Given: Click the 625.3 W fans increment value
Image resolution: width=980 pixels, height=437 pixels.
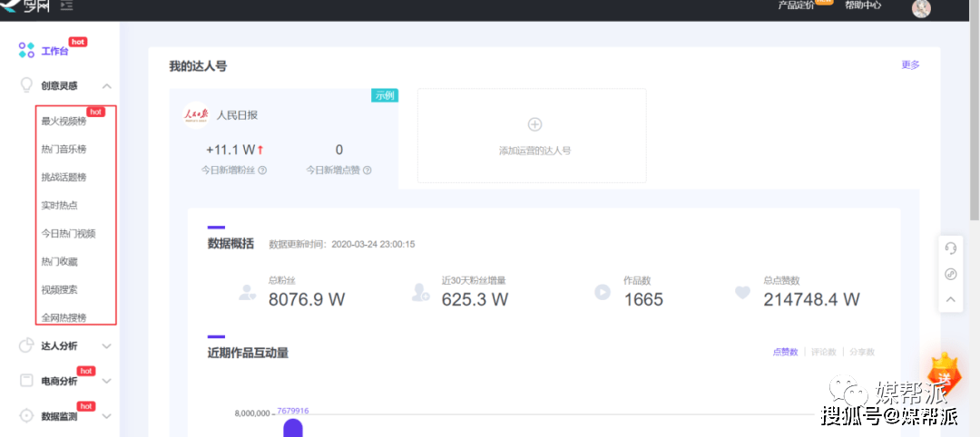Looking at the screenshot, I should pyautogui.click(x=475, y=300).
